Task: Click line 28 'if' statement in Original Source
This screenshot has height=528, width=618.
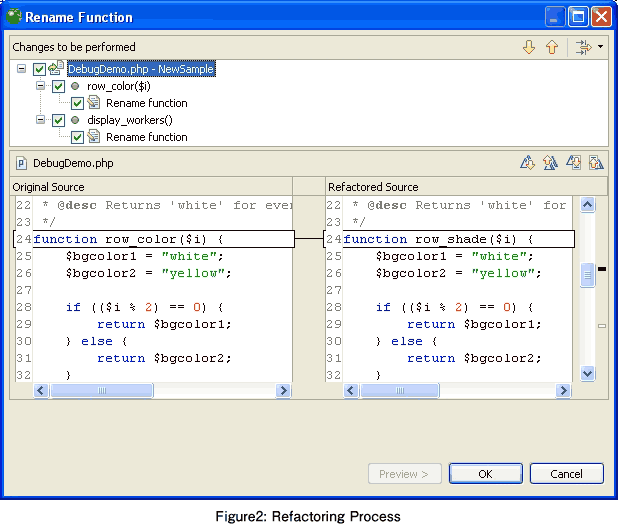Action: (145, 307)
